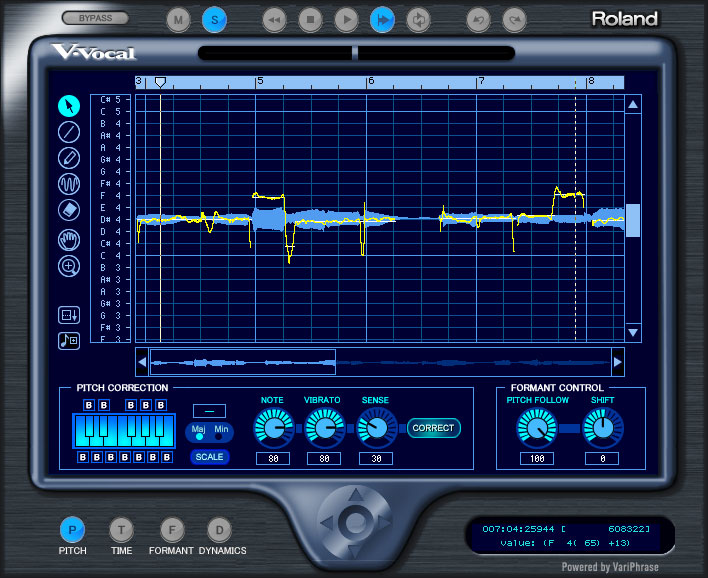Switch to the TIME edit mode
Image resolution: width=708 pixels, height=578 pixels.
click(121, 529)
